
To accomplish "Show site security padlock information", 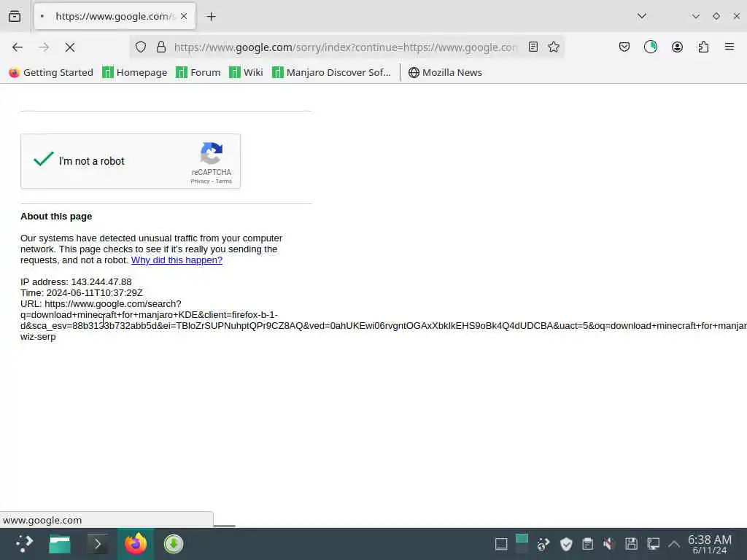I will click(x=161, y=47).
